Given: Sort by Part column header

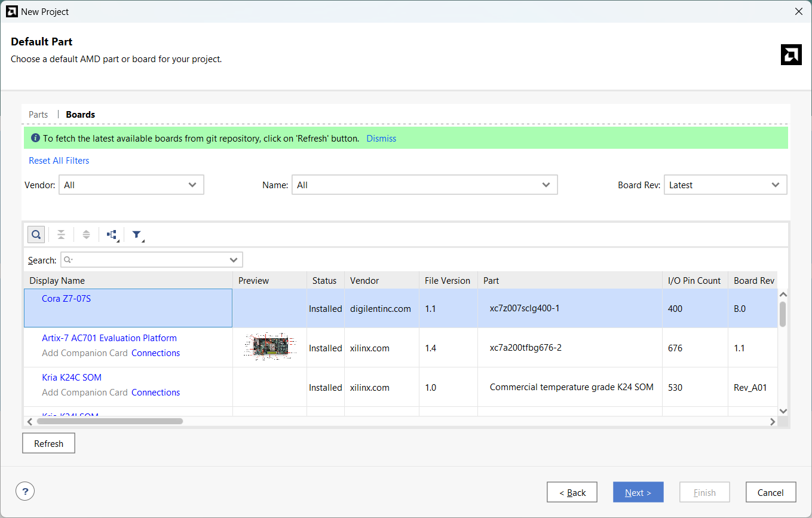Looking at the screenshot, I should point(570,281).
